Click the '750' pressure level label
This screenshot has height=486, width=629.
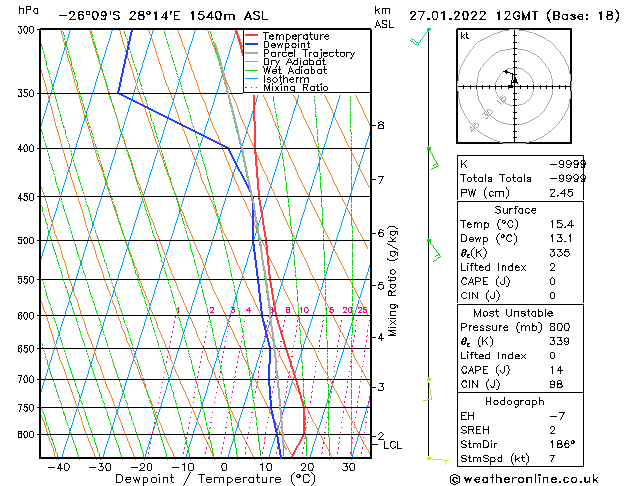[x=28, y=408]
